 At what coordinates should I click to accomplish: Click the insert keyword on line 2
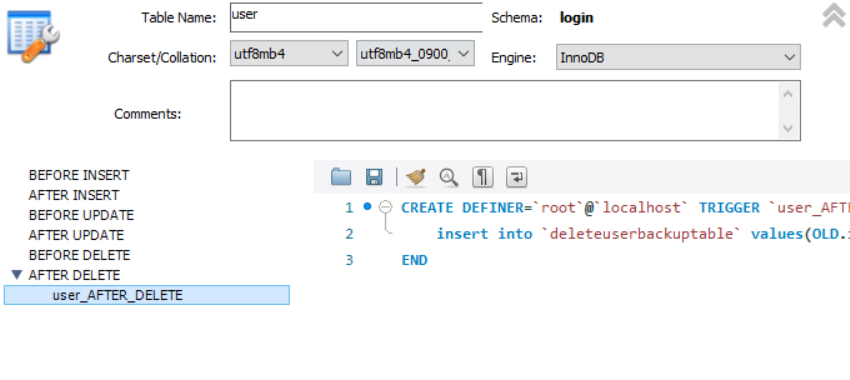[462, 234]
